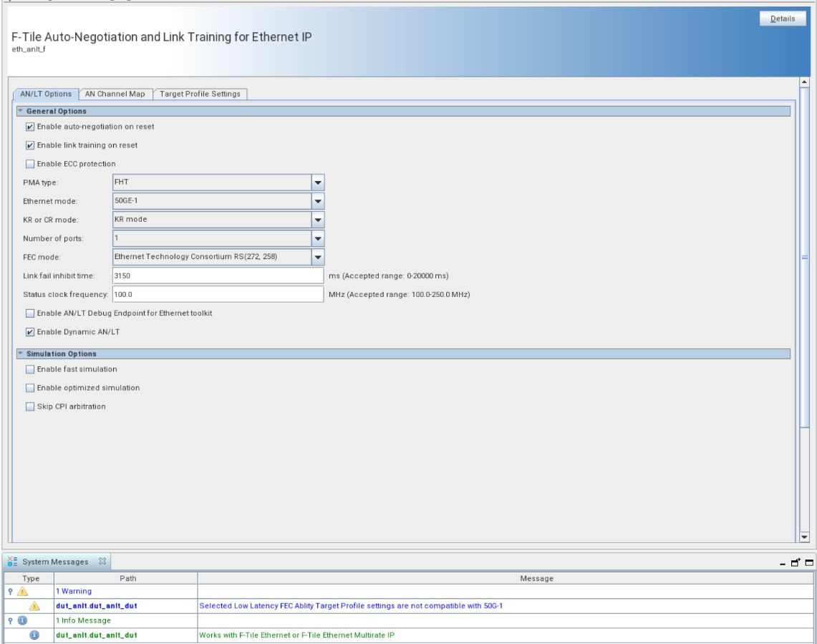Select the Low Latency FEC warning message

point(351,605)
